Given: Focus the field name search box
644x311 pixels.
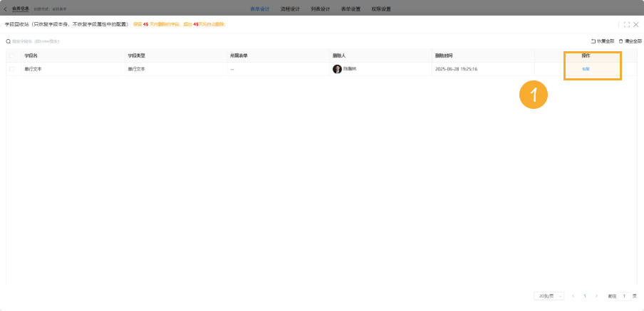Looking at the screenshot, I should (x=36, y=41).
